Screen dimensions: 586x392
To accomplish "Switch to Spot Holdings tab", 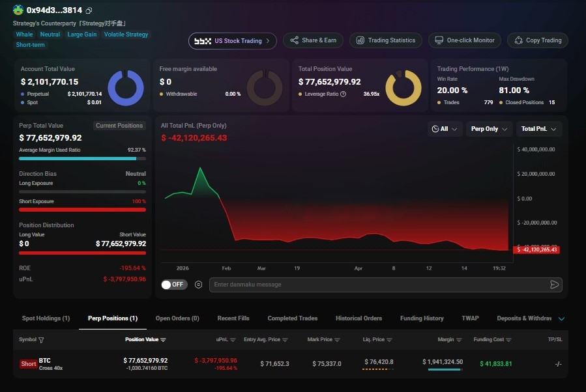I will pos(46,318).
